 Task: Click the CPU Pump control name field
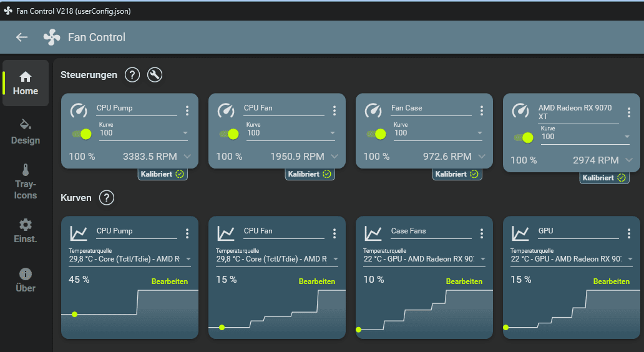pos(137,108)
